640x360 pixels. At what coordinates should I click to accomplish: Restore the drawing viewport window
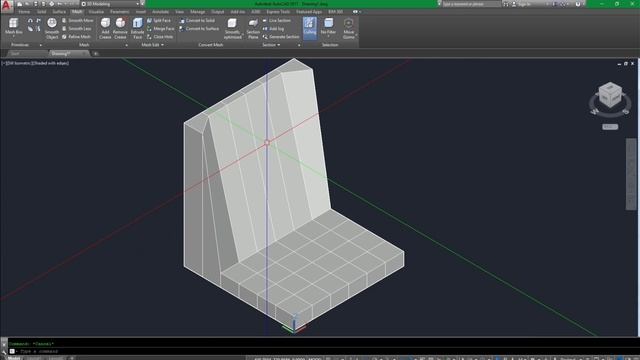626,64
